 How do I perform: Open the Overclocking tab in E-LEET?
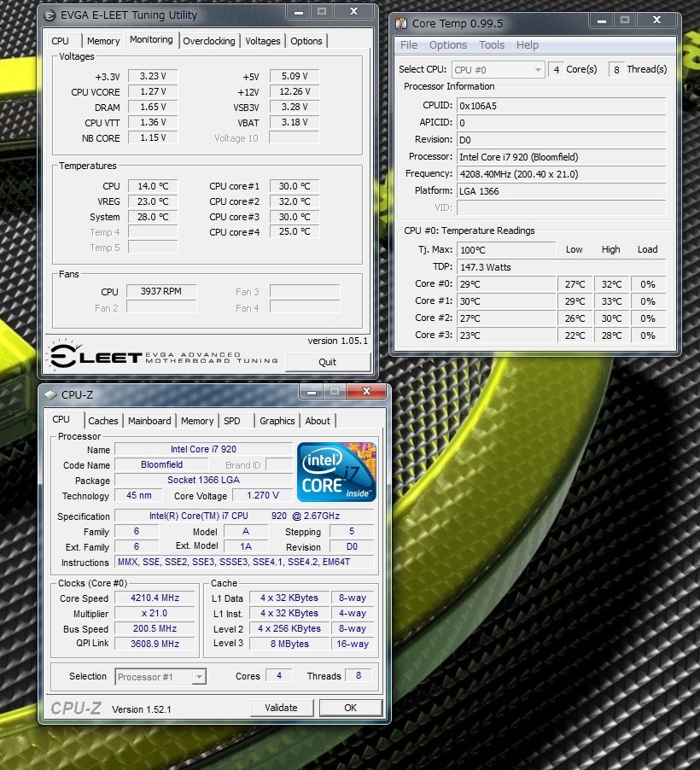pyautogui.click(x=209, y=41)
